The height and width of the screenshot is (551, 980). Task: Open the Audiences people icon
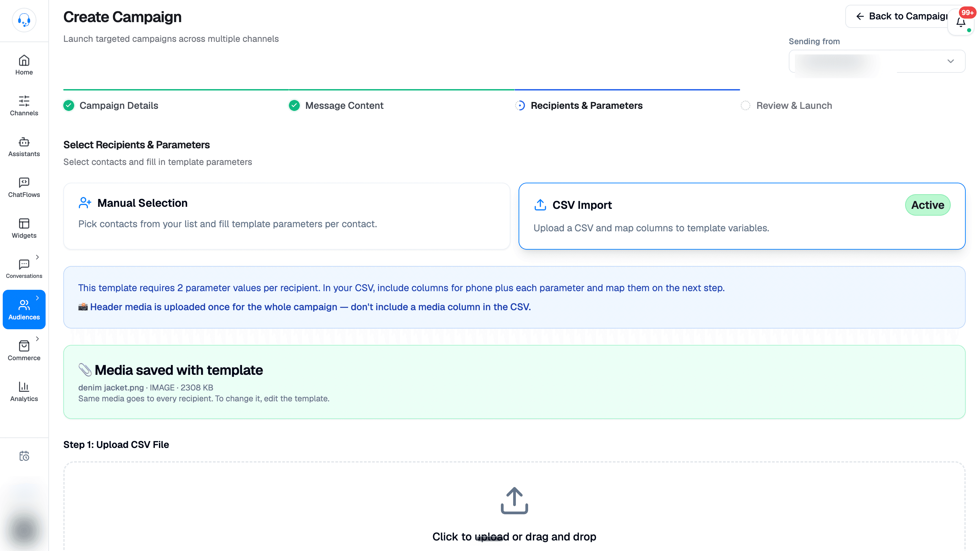pos(24,305)
